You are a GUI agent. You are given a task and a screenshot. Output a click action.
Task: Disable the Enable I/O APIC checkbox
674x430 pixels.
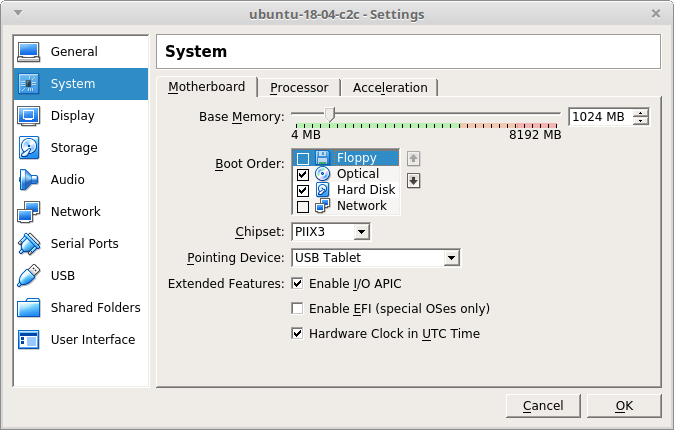point(297,284)
